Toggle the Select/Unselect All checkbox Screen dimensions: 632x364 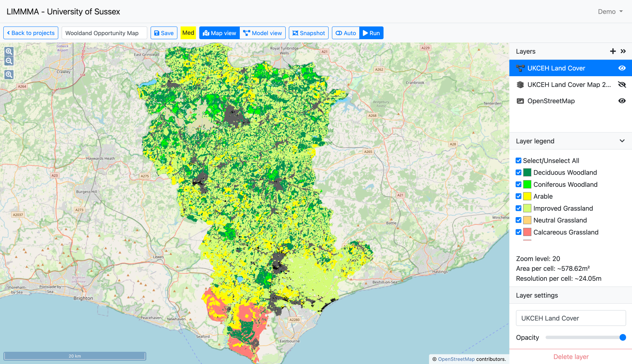pos(518,161)
